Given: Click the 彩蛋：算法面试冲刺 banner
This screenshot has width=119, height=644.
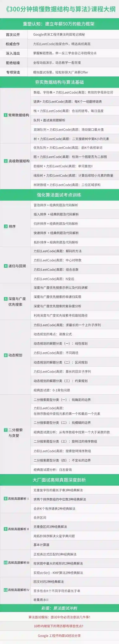Looking at the screenshot, I should click(59, 608).
